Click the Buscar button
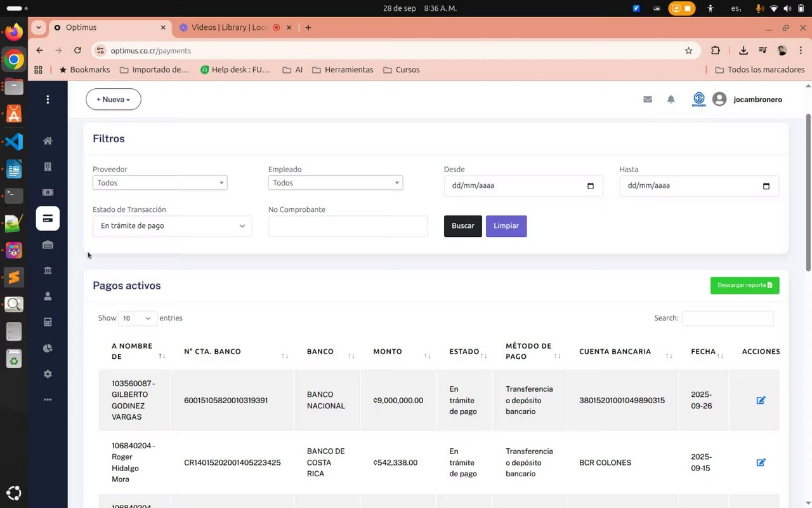812x508 pixels. [x=463, y=226]
